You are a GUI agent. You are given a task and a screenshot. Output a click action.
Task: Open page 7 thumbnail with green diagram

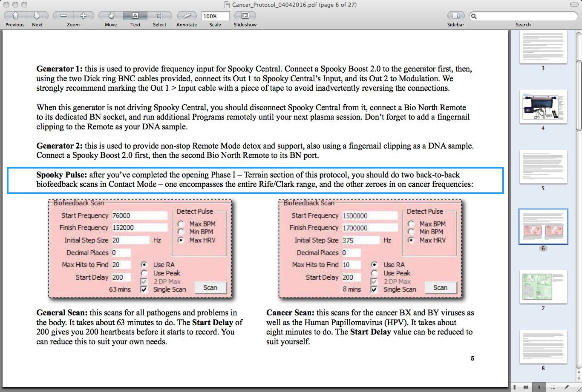[543, 287]
